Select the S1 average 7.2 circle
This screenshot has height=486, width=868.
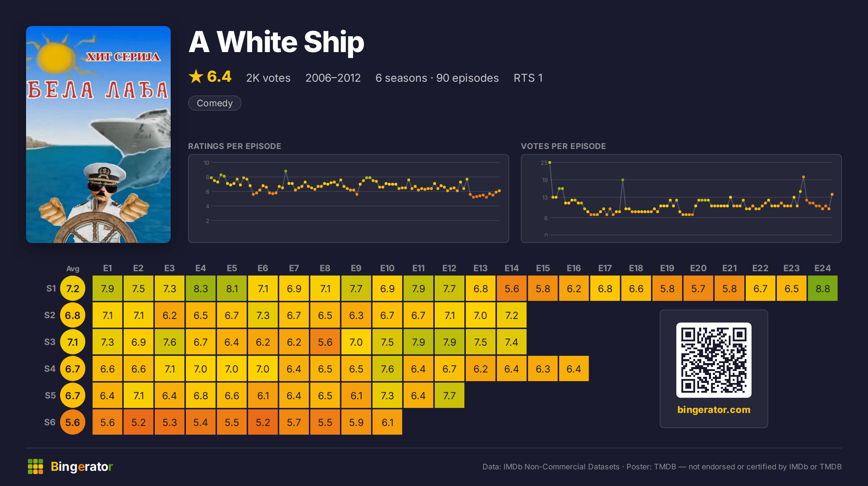click(x=73, y=288)
